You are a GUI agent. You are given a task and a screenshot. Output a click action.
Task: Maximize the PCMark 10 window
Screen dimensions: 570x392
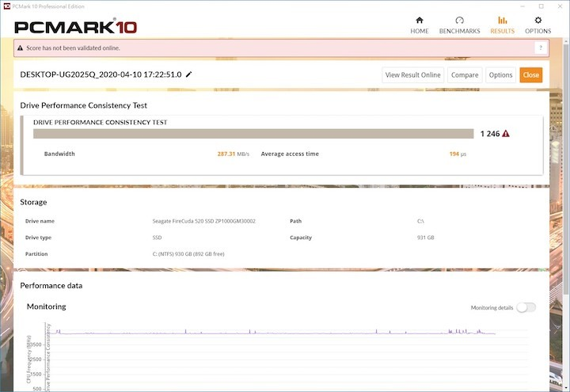tap(541, 6)
